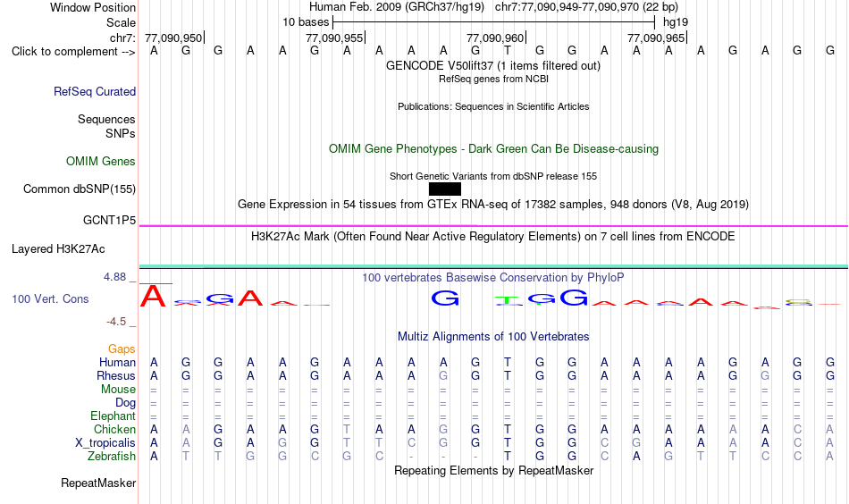Click the chr7:77,090,949-77,090,970 position header
Viewport: 849px width, 504px height.
pyautogui.click(x=586, y=7)
